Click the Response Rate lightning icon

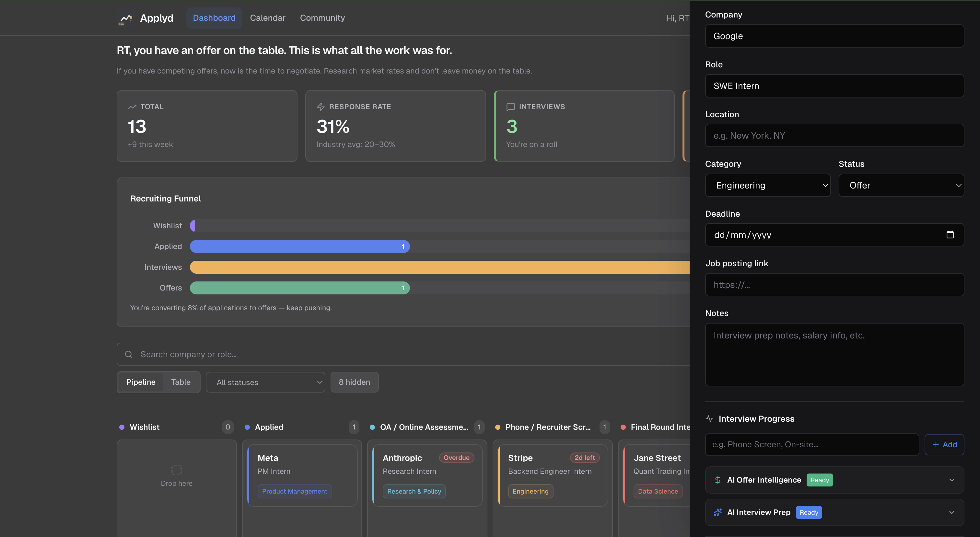(x=321, y=107)
